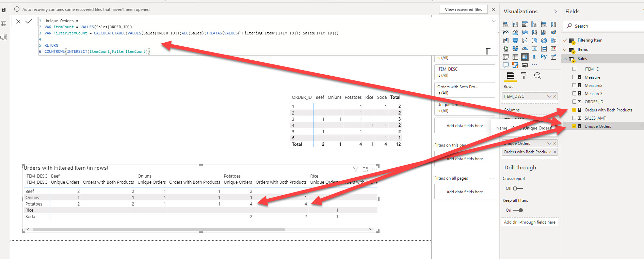Check the Measure field checkbox
The height and width of the screenshot is (259, 644).
[574, 77]
